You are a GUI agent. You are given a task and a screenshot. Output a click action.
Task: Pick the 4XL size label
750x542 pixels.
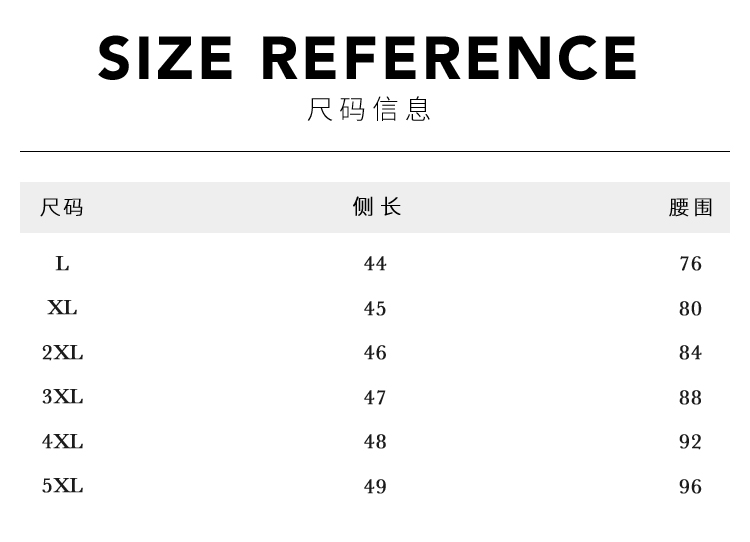62,442
